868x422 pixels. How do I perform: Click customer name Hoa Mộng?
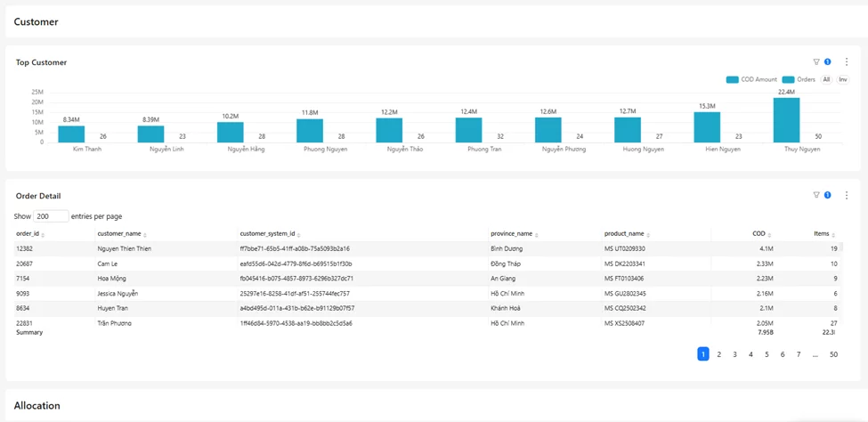click(x=110, y=279)
